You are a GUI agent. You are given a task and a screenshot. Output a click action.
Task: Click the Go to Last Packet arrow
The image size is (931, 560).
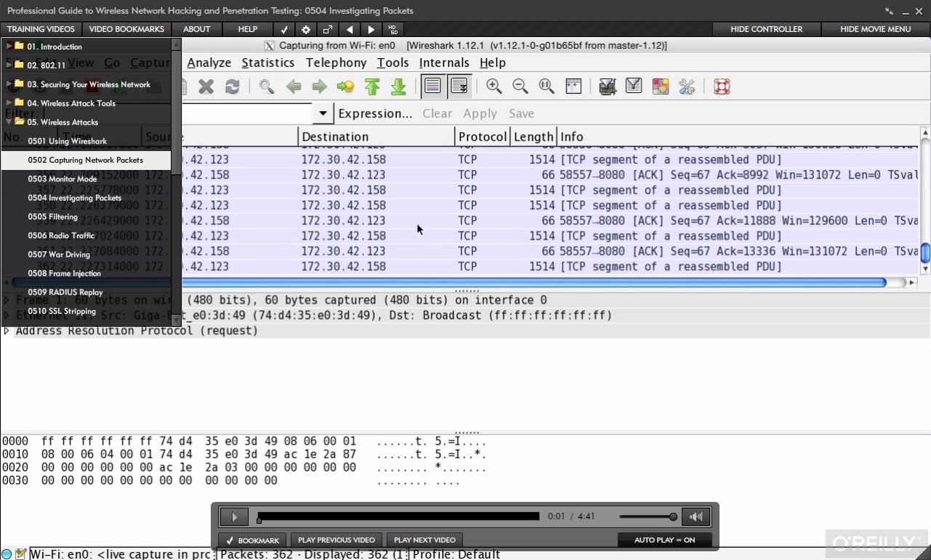tap(398, 87)
